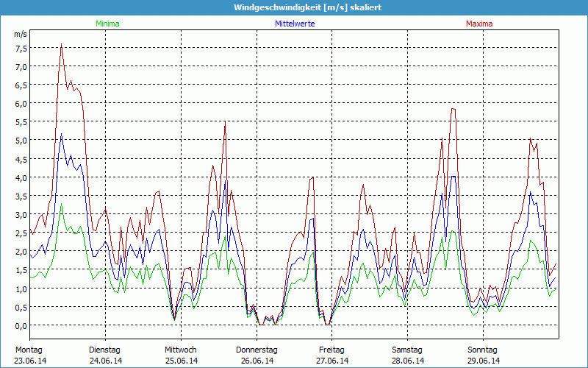Click the date 29.06.14
The width and height of the screenshot is (588, 368).
(484, 361)
